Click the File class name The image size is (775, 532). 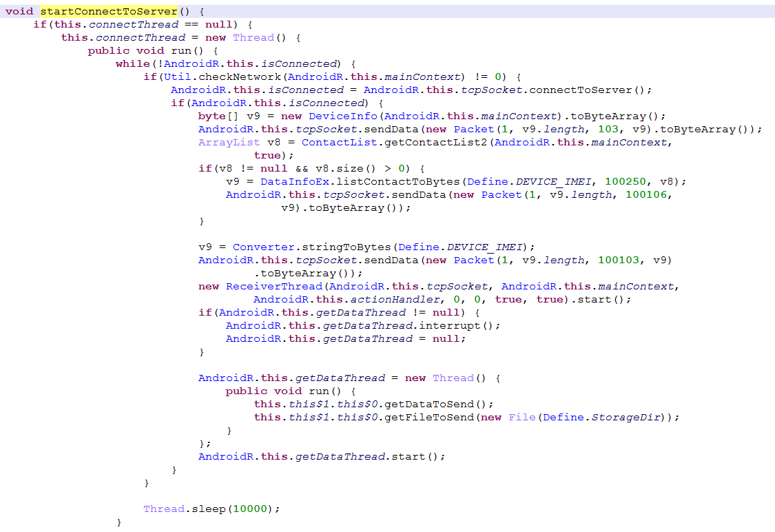522,418
